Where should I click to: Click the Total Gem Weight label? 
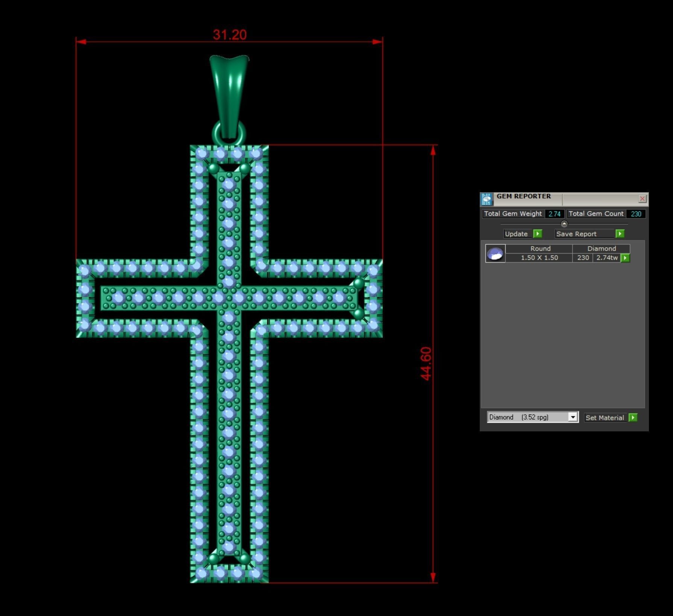coord(513,214)
